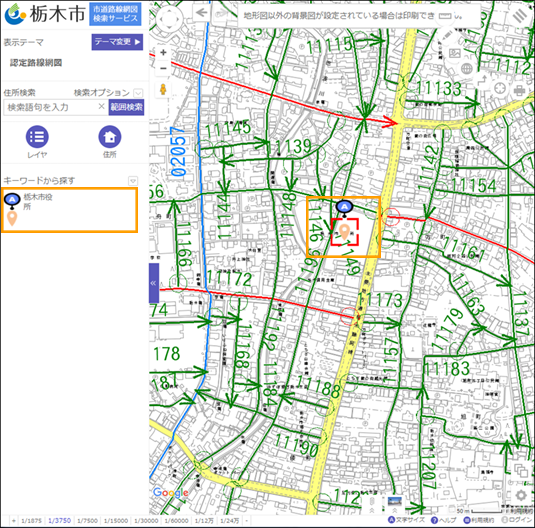535x528 pixels.
Task: Select scale 1/30000
Action: pyautogui.click(x=146, y=521)
